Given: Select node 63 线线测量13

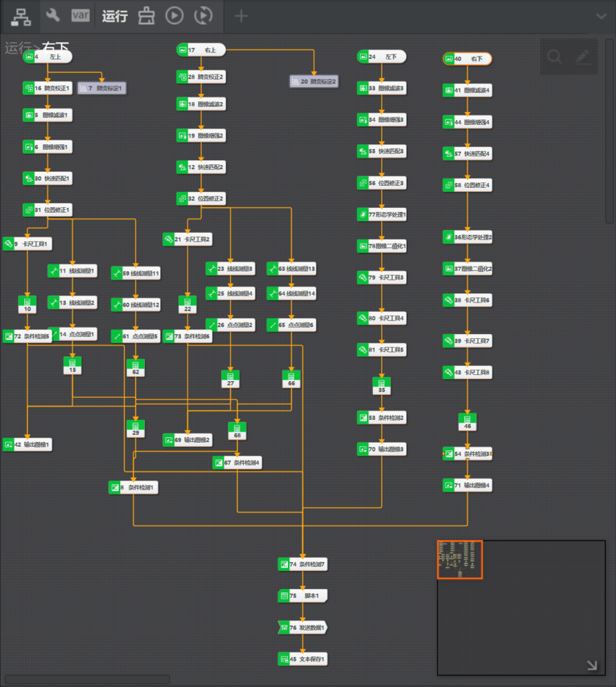Looking at the screenshot, I should click(291, 268).
